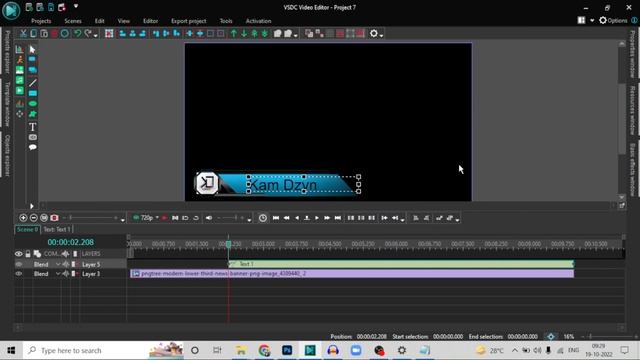This screenshot has width=640, height=360.
Task: Click the green Move Up arrow icon
Action: point(234,33)
